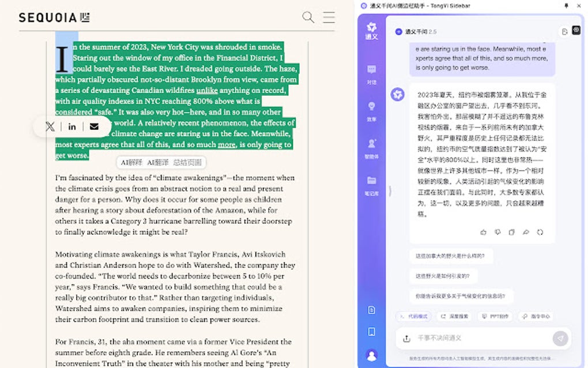Open the Sequoia site search
This screenshot has width=588, height=368.
(x=308, y=17)
